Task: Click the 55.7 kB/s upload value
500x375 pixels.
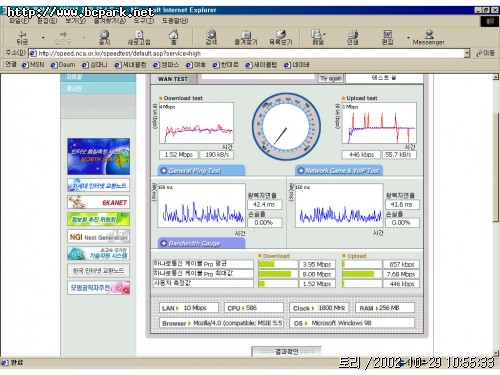Action: pos(399,155)
